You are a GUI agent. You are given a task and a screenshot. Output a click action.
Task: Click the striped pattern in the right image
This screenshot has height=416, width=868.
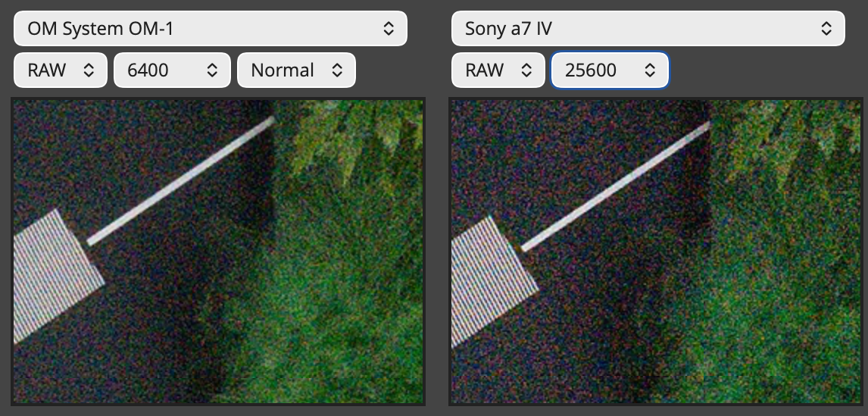[492, 280]
